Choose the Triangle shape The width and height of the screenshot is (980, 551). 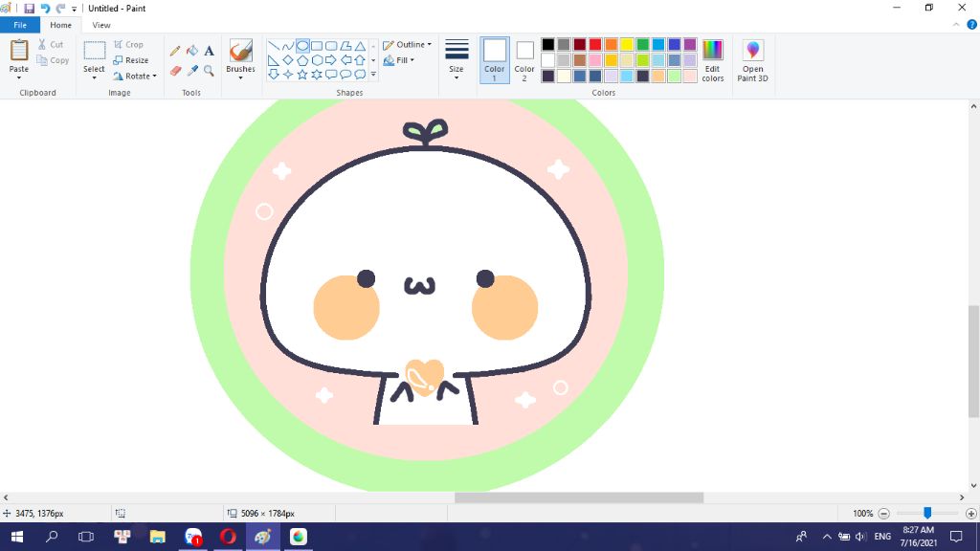click(360, 46)
